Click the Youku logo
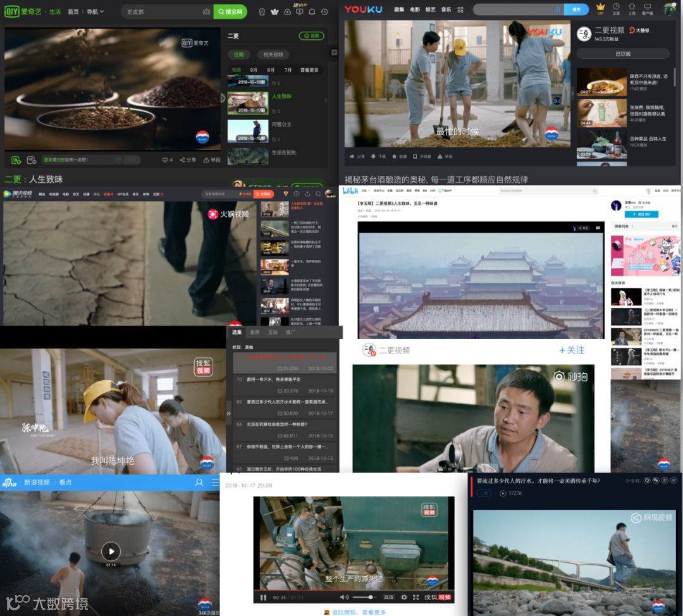683x616 pixels. tap(363, 9)
